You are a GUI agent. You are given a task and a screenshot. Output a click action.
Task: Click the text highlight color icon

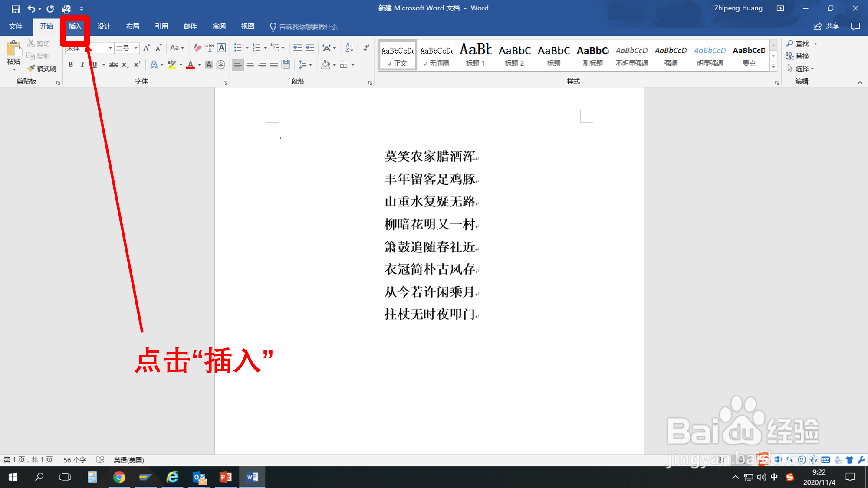point(171,64)
